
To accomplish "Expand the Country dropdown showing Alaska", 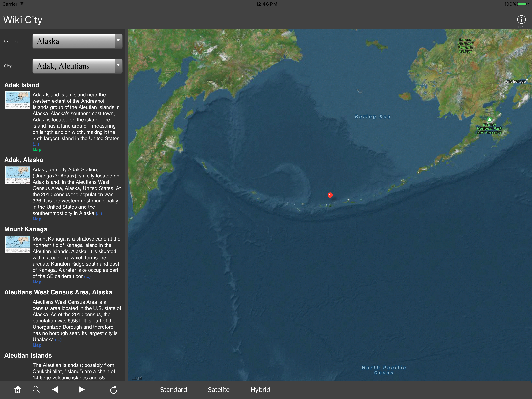I will point(73,41).
